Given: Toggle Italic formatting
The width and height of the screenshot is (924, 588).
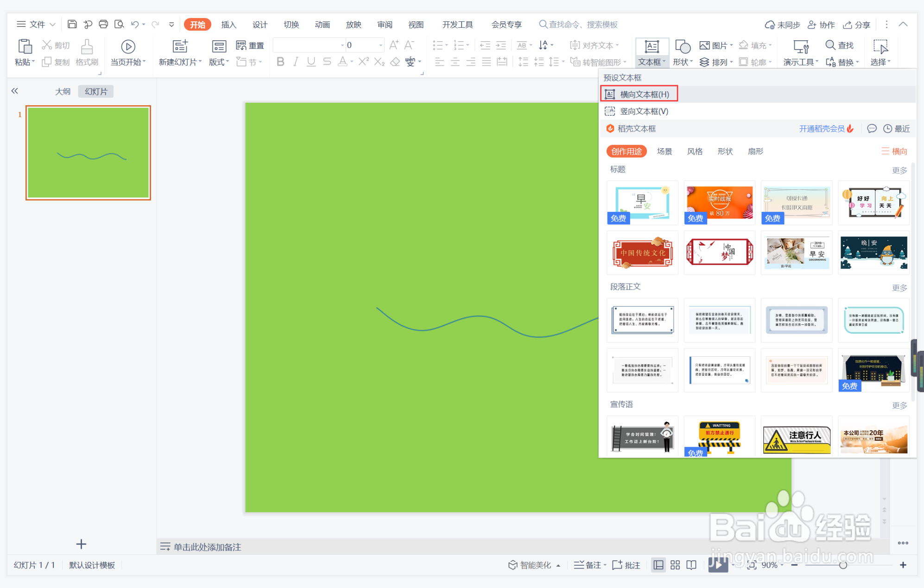Looking at the screenshot, I should coord(296,62).
